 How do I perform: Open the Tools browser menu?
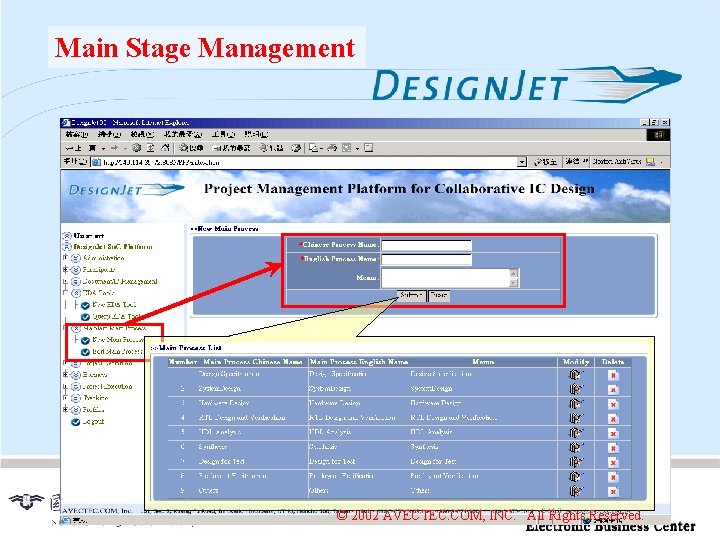click(223, 134)
